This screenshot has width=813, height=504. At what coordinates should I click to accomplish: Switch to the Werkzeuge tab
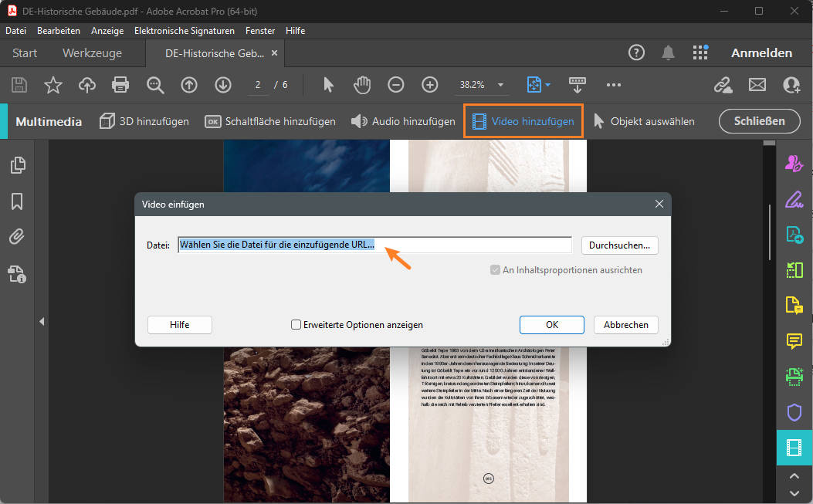(x=93, y=53)
